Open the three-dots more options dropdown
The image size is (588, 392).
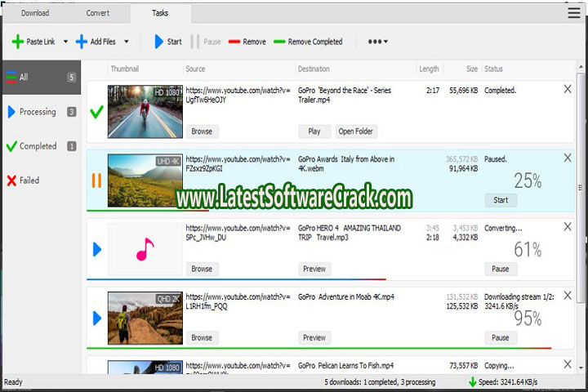coord(377,42)
